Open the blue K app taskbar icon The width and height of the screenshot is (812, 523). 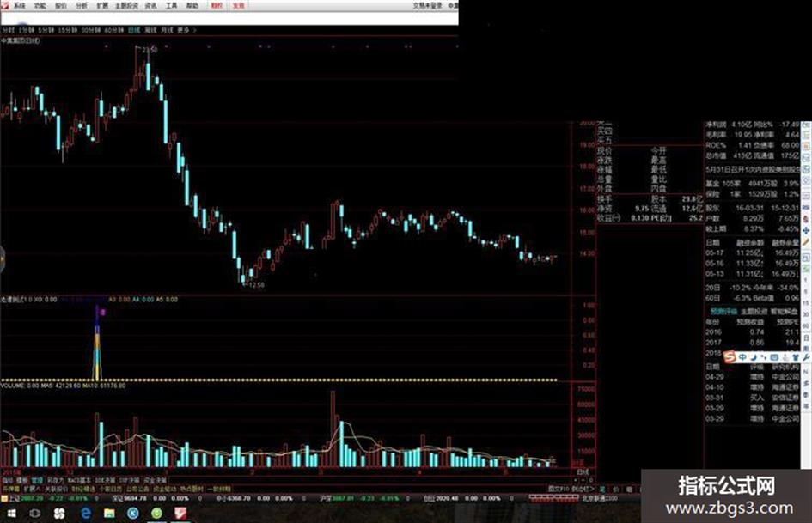click(x=132, y=514)
